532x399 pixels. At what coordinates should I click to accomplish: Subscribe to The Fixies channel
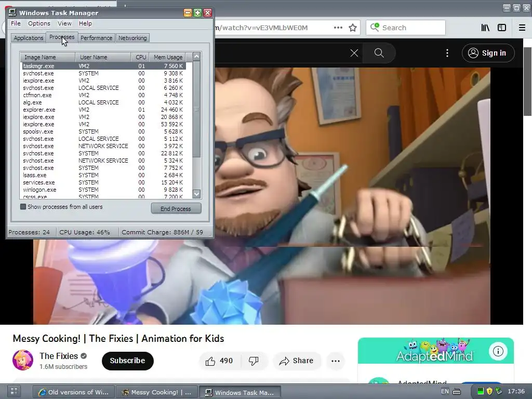point(128,361)
